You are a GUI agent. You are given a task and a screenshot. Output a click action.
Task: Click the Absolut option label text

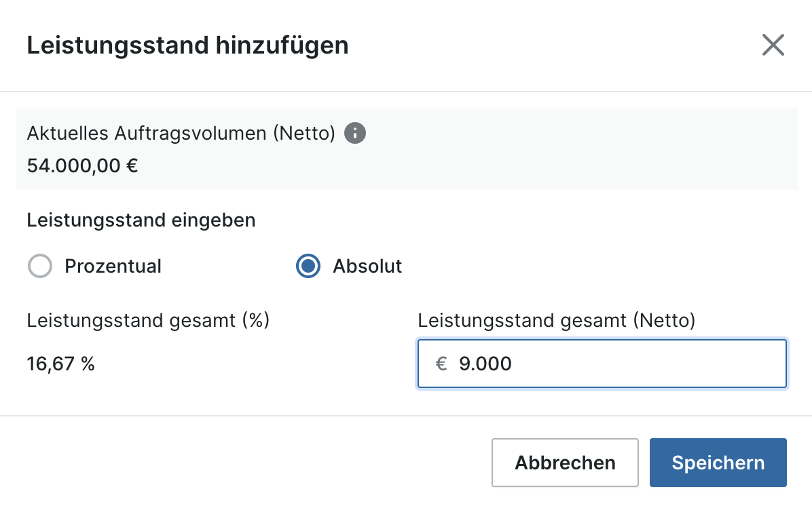(x=367, y=266)
